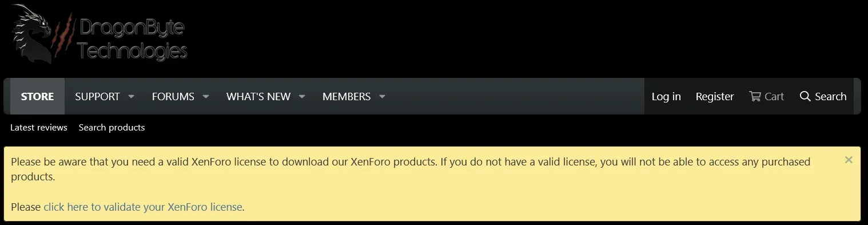
Task: Expand the MEMBERS dropdown arrow
Action: coord(382,97)
